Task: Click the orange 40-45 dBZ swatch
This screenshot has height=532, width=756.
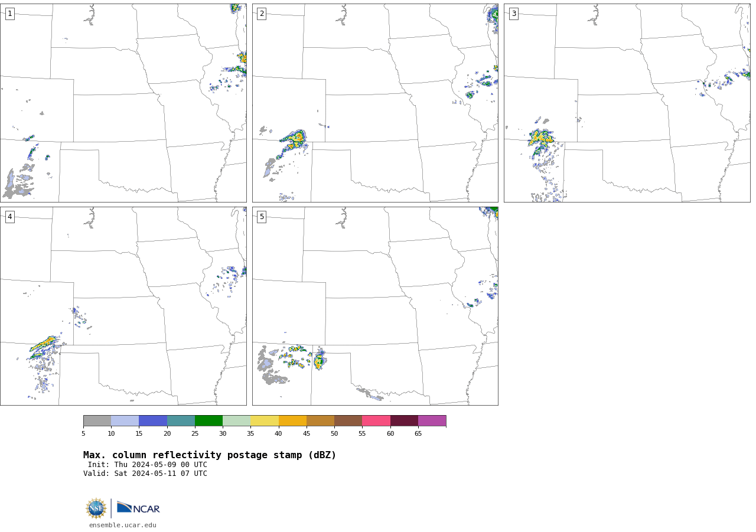Action: point(292,420)
